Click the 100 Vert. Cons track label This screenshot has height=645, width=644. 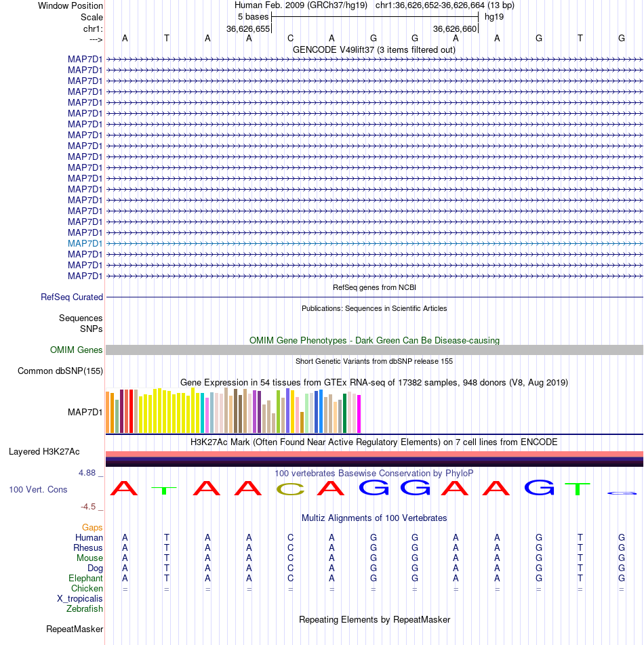[38, 489]
